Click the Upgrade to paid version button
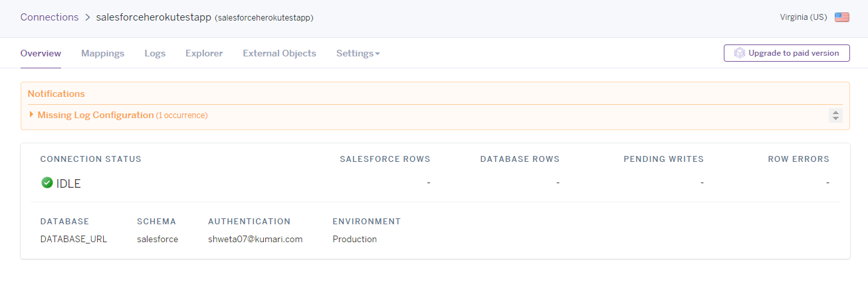This screenshot has height=286, width=868. 786,53
